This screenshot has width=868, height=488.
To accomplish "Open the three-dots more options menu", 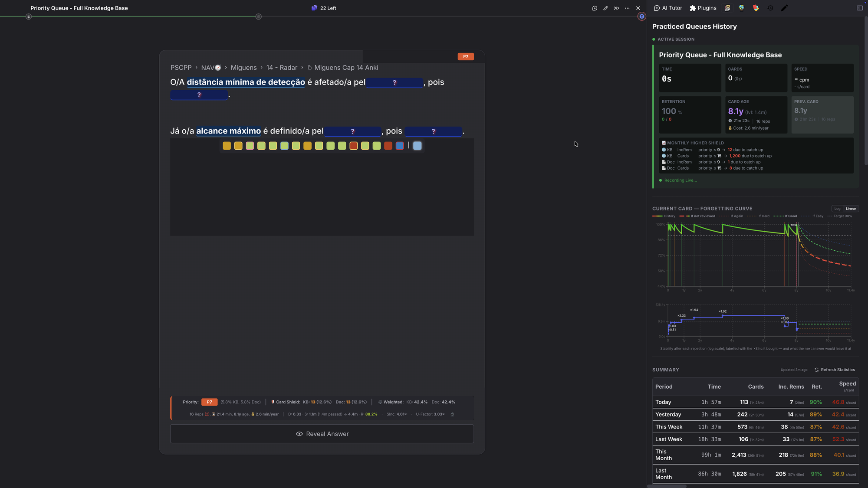I will pyautogui.click(x=627, y=8).
